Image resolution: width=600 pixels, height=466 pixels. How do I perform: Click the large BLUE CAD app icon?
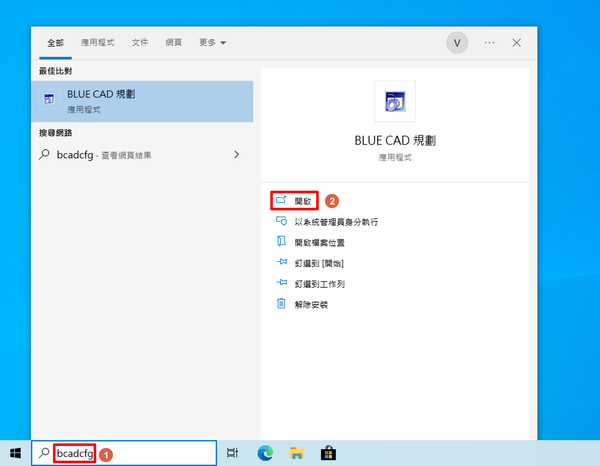tap(395, 101)
